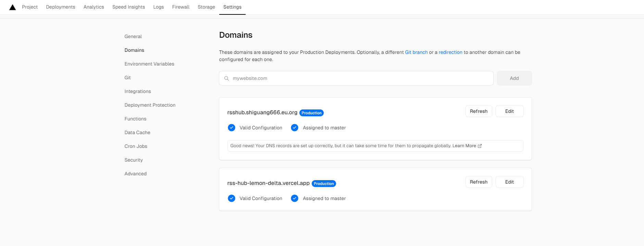The image size is (644, 246).
Task: Edit the rsshub.shiguang666.eu.org domain
Action: [x=509, y=111]
